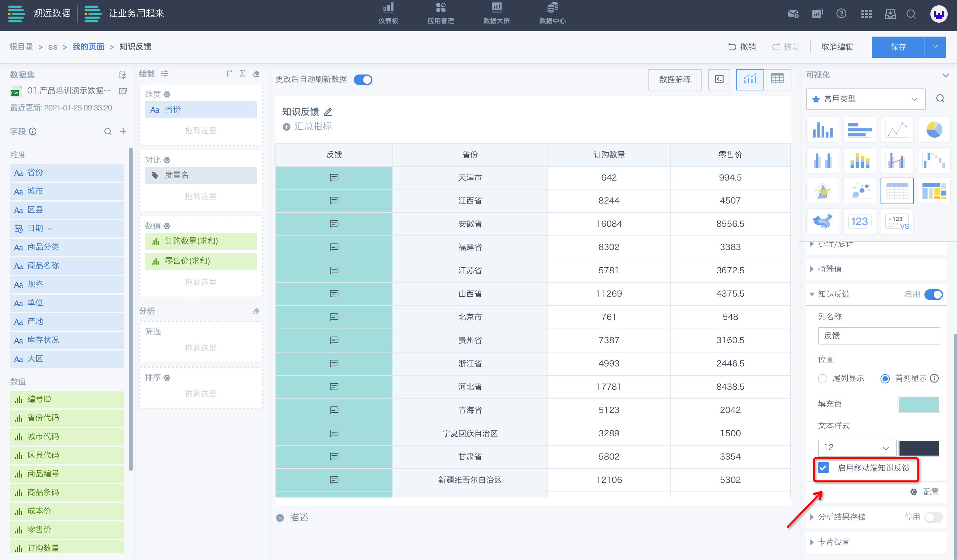Image resolution: width=957 pixels, height=560 pixels.
Task: Clear the 绘制 panel with eraser icon
Action: pyautogui.click(x=256, y=73)
